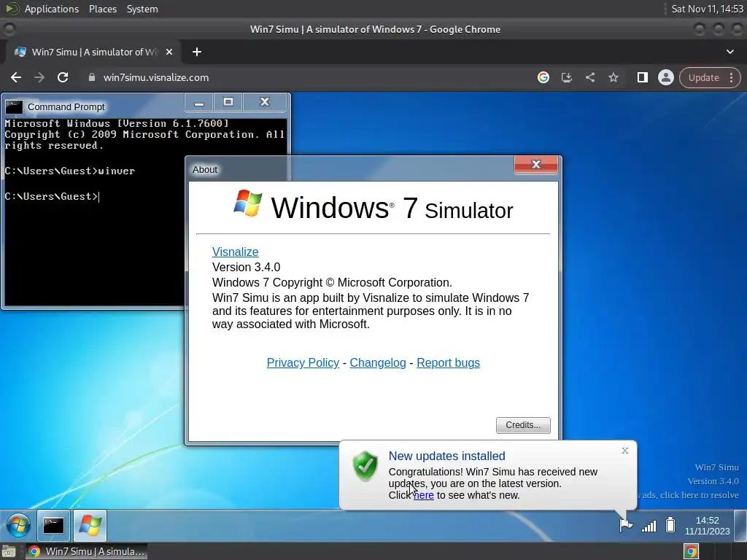The image size is (747, 560).
Task: Open the Applications menu
Action: 52,9
